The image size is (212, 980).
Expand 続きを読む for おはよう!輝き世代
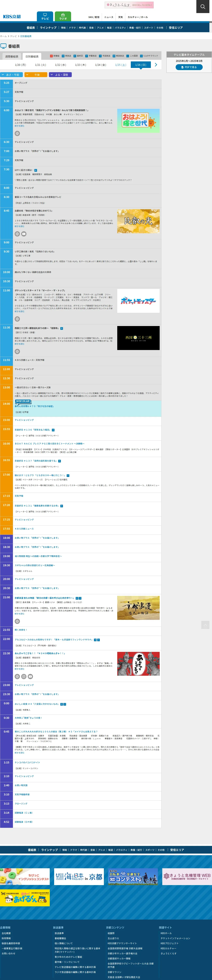[19, 126]
